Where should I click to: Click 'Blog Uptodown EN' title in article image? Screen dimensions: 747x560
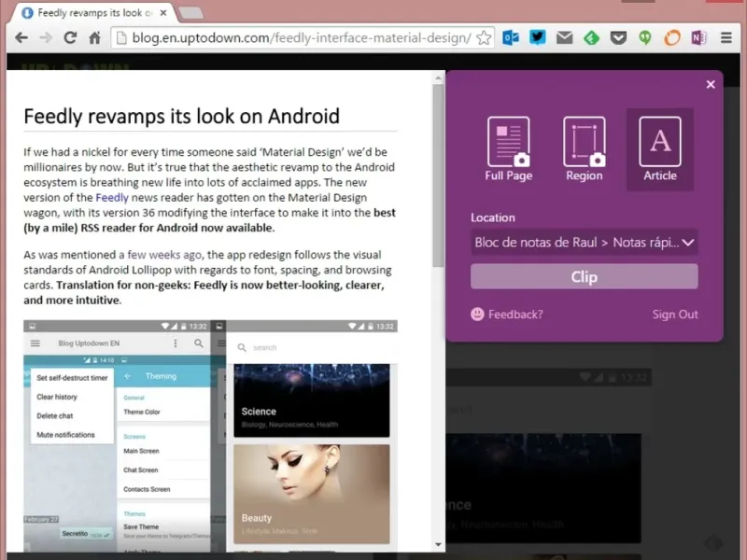(89, 343)
